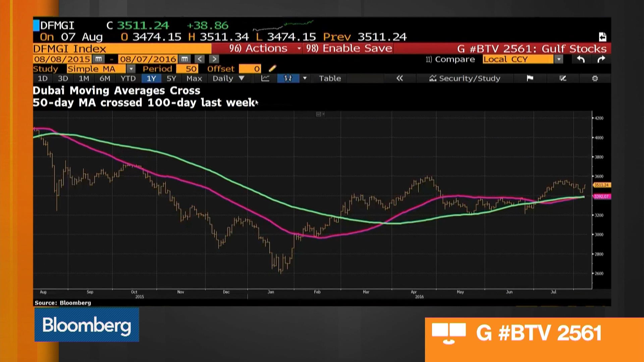
Task: Click the undo arrow icon
Action: point(581,59)
